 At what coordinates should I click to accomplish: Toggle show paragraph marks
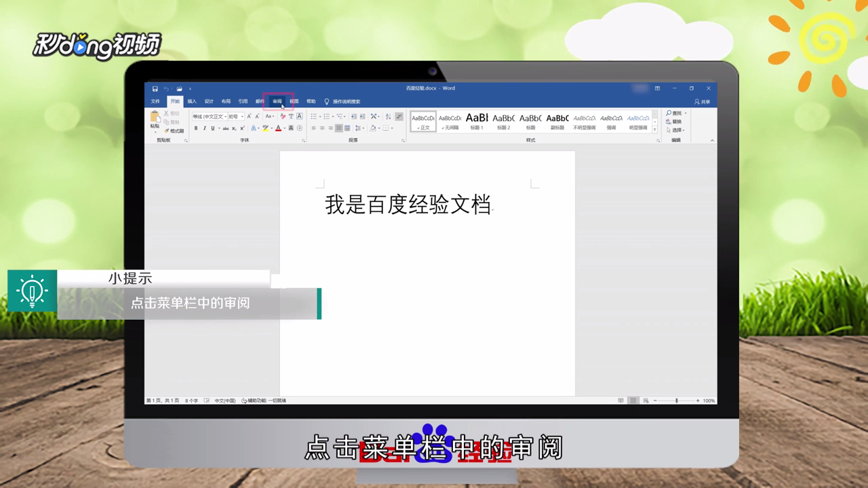point(399,117)
